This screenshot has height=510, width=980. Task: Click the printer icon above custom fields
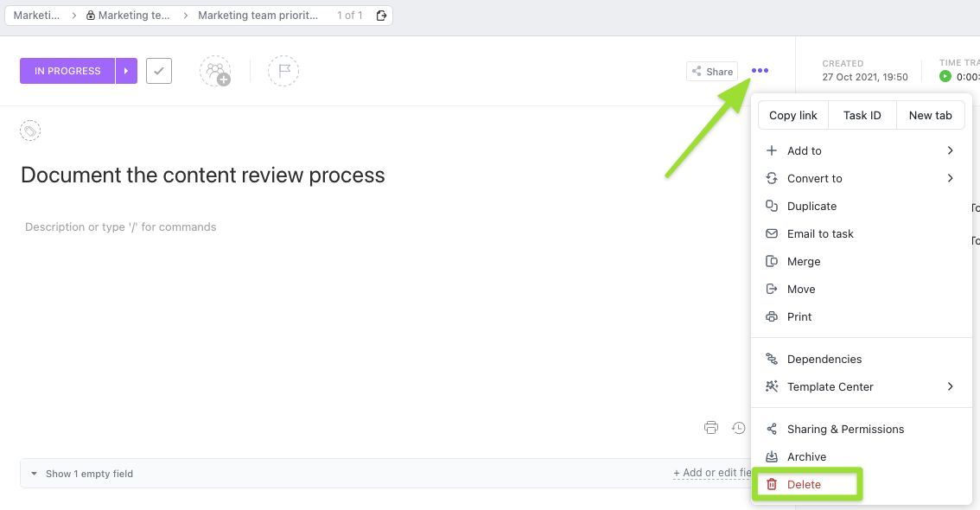pyautogui.click(x=711, y=428)
